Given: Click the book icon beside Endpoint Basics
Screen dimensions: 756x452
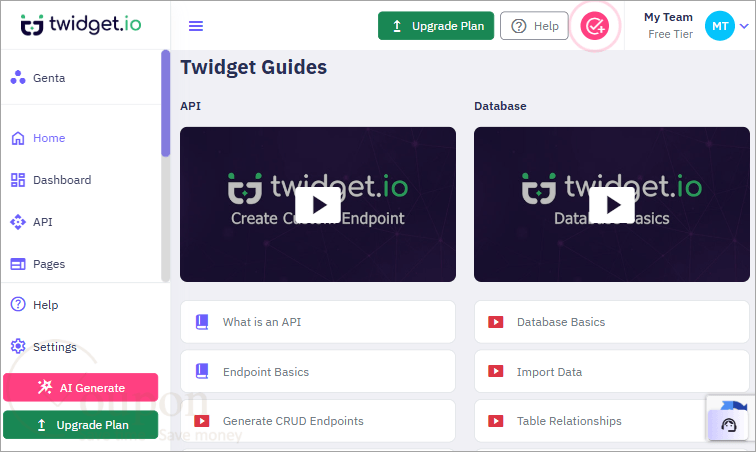Looking at the screenshot, I should click(x=202, y=371).
